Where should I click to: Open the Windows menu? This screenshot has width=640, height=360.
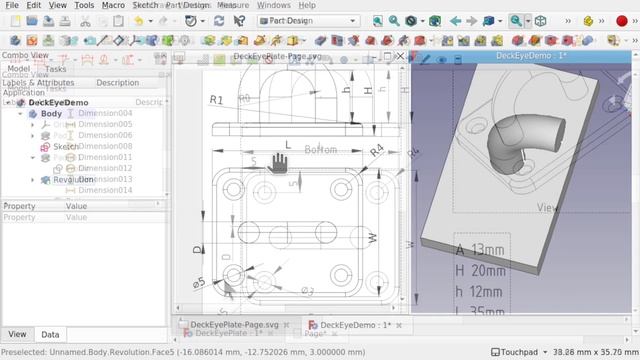coord(273,5)
